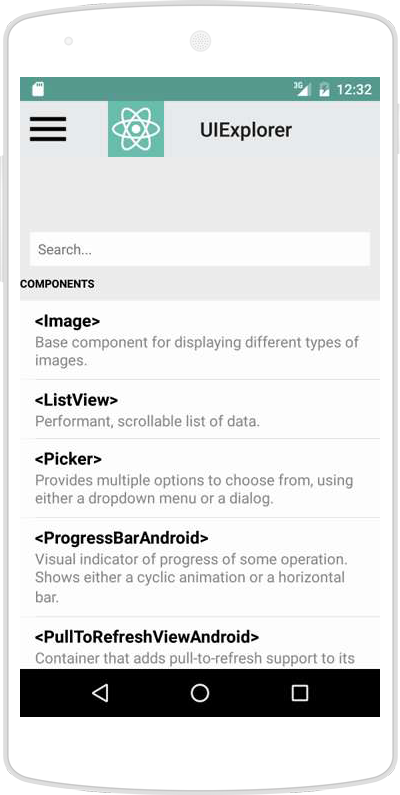Click the SD card status icon
The image size is (400, 795).
click(x=38, y=89)
